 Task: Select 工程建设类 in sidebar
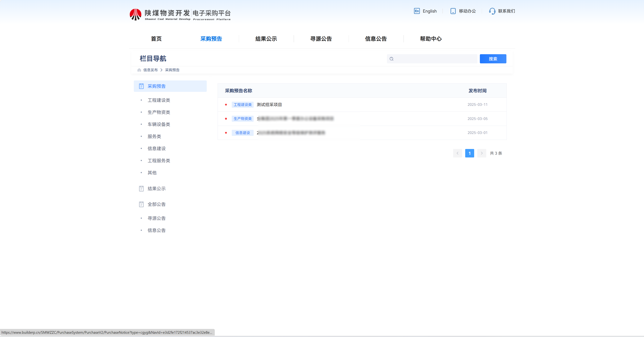tap(159, 100)
